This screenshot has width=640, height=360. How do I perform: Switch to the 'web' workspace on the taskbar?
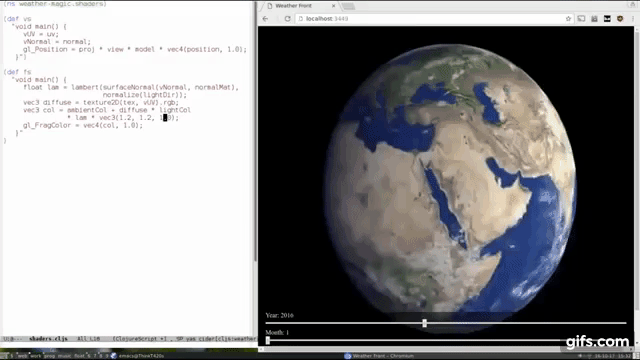22,356
